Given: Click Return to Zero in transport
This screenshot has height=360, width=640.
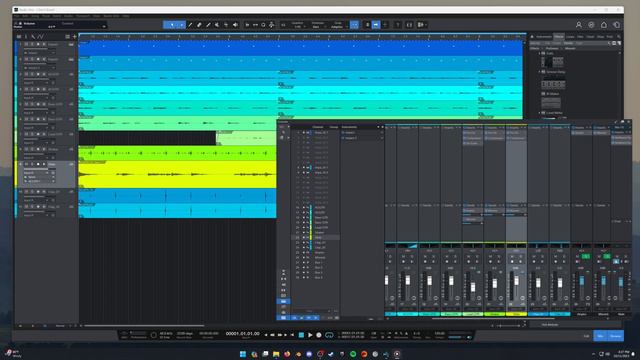Looking at the screenshot, I should (x=292, y=335).
